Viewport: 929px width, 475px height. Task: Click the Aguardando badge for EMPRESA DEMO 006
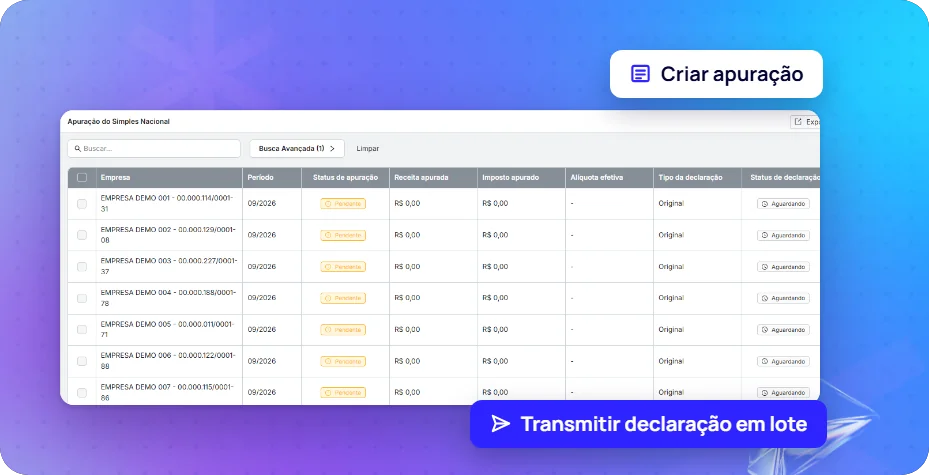[x=783, y=361]
